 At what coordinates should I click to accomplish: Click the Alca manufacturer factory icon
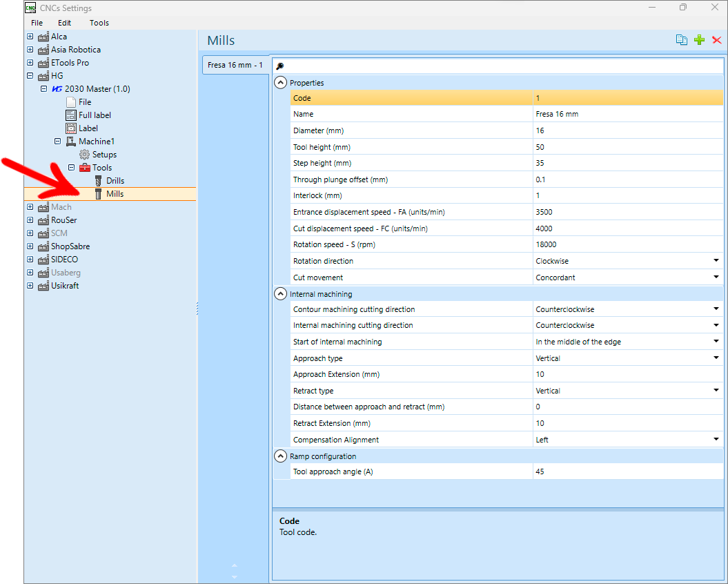[x=43, y=37]
